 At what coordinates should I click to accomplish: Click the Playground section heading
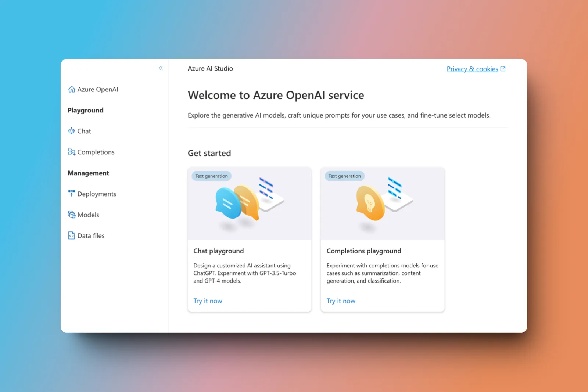pos(85,110)
